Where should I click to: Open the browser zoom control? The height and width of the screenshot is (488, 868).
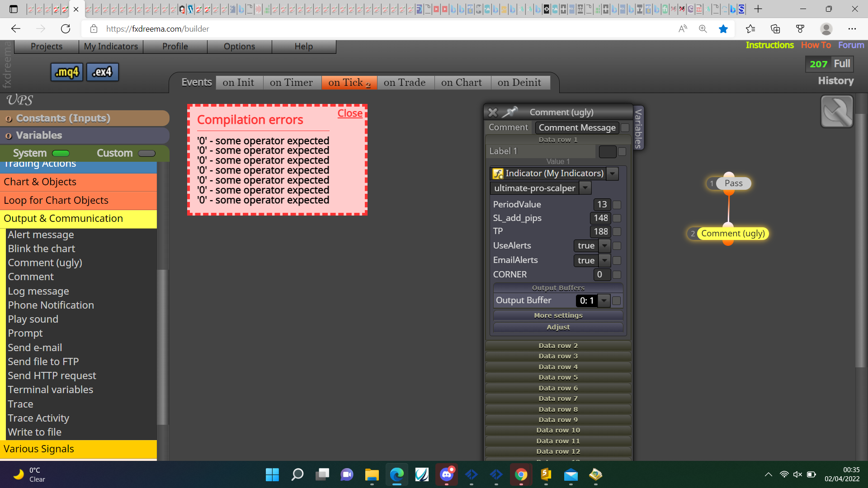(x=703, y=29)
